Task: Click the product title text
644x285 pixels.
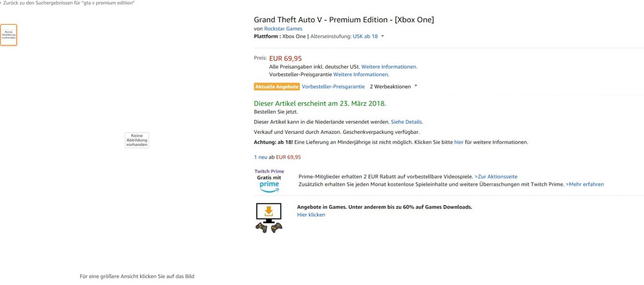Action: click(x=344, y=20)
